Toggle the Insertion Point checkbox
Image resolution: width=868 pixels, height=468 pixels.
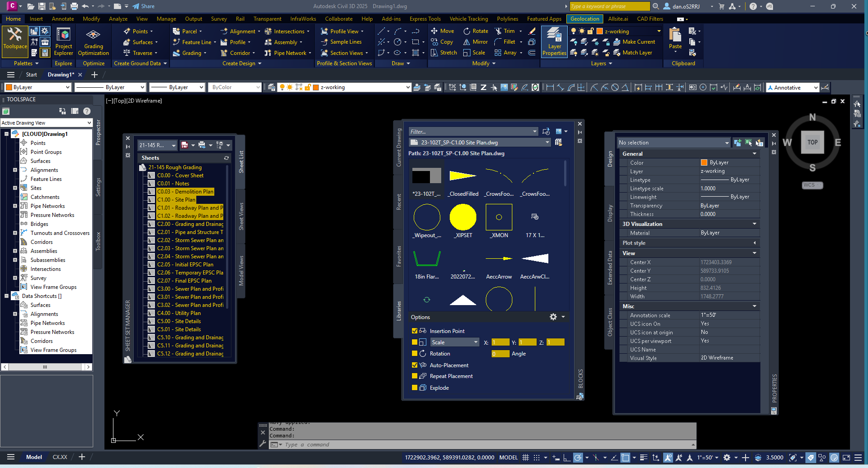[415, 331]
